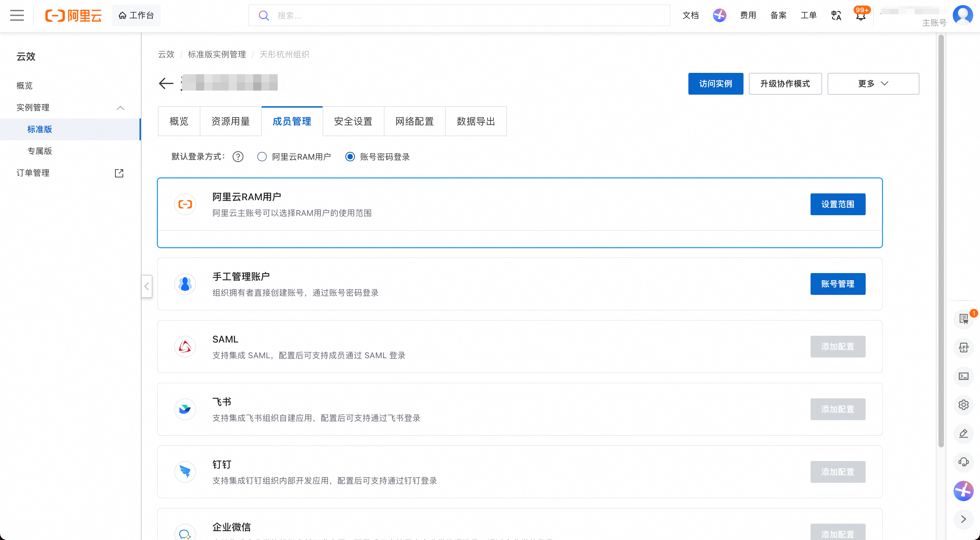
Task: Click 标准版实例管理 breadcrumb link
Action: click(217, 54)
